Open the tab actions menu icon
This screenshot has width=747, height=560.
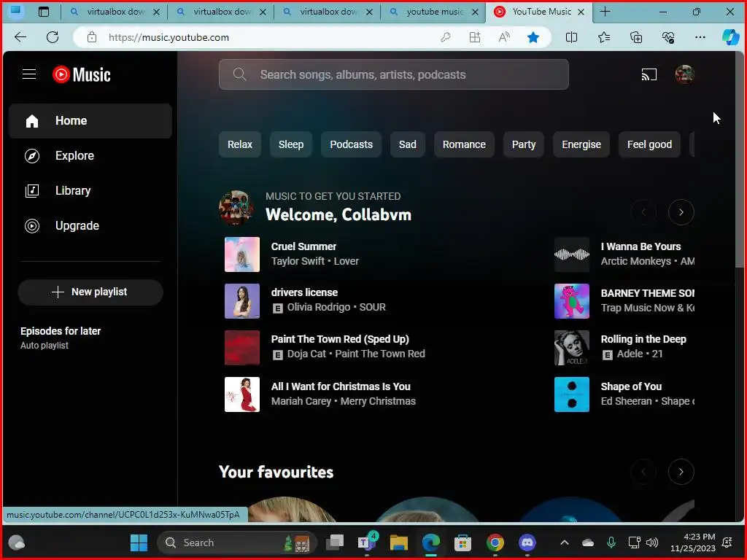pos(43,12)
